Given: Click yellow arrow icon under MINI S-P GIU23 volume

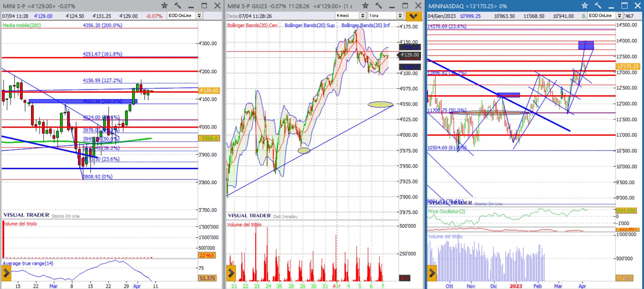Looking at the screenshot, I should coord(231,273).
